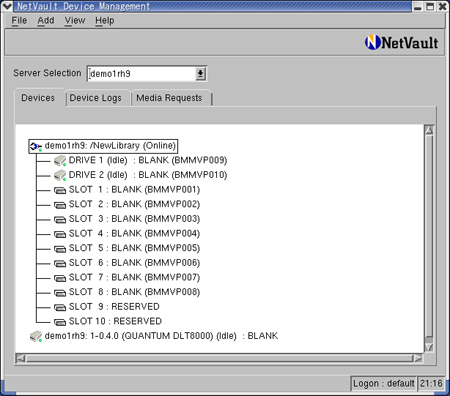
Task: Click the SLOT 7 slot icon
Action: (x=60, y=278)
